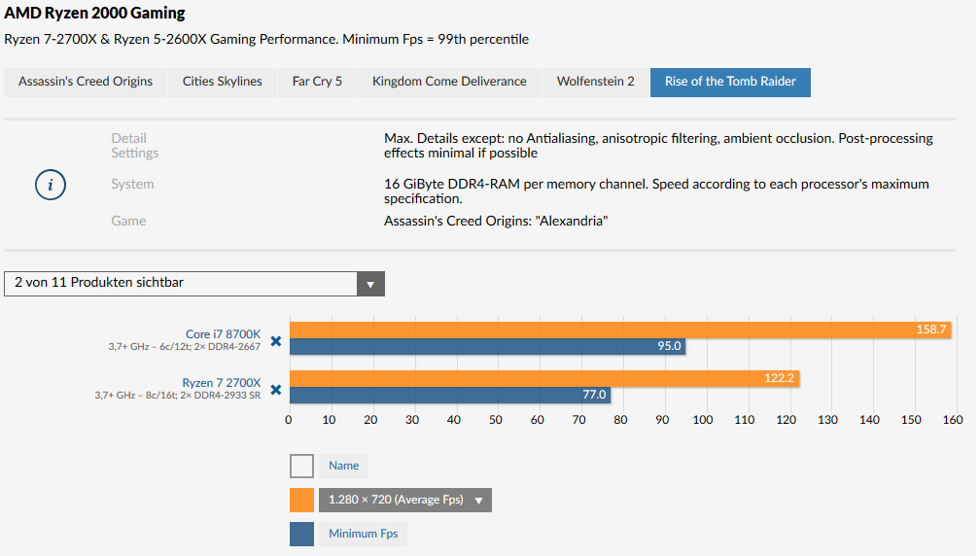
Task: Click the 'System' label
Action: 132,185
